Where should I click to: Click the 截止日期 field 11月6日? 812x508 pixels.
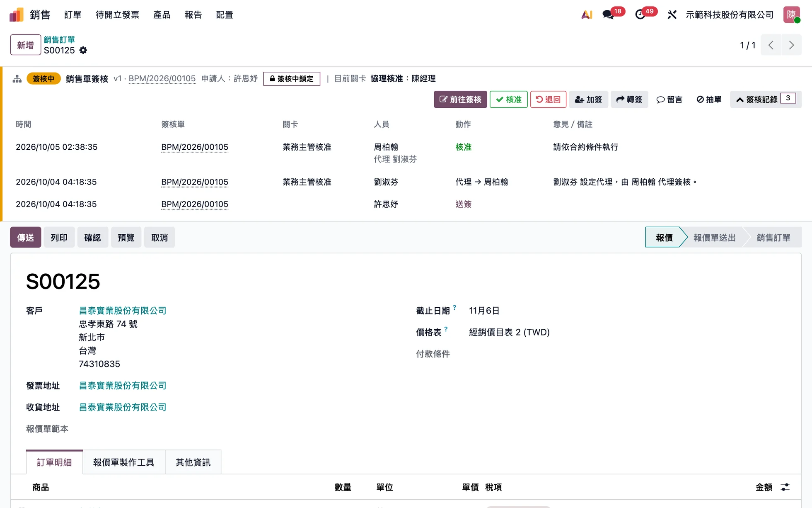click(484, 311)
